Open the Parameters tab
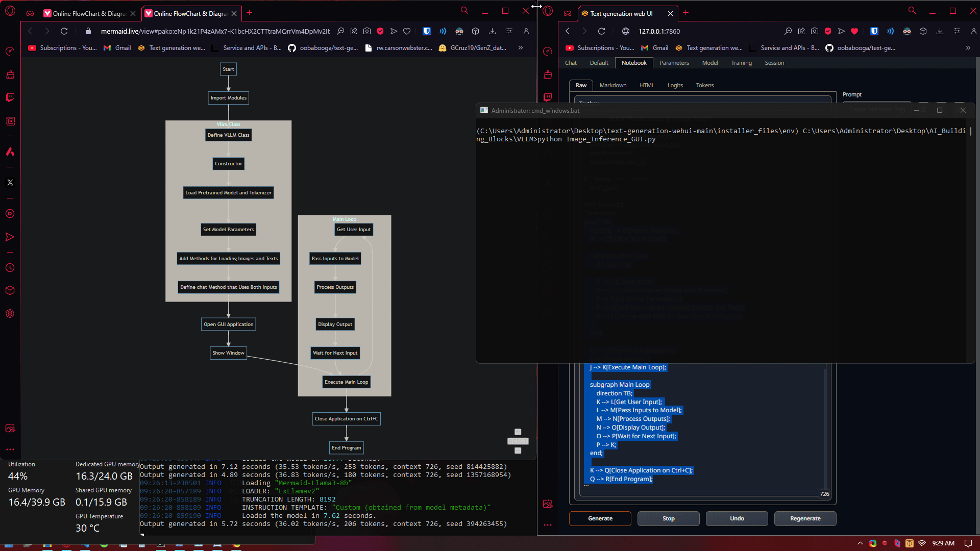 pos(674,63)
